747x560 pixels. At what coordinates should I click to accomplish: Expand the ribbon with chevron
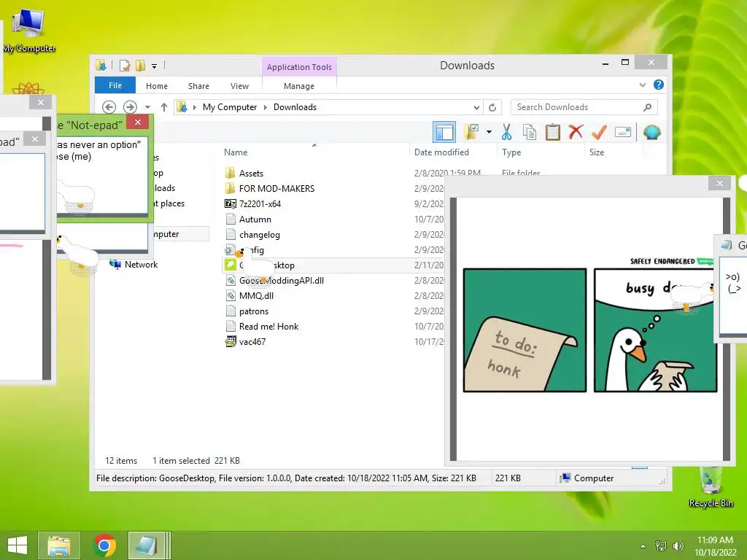tap(642, 85)
